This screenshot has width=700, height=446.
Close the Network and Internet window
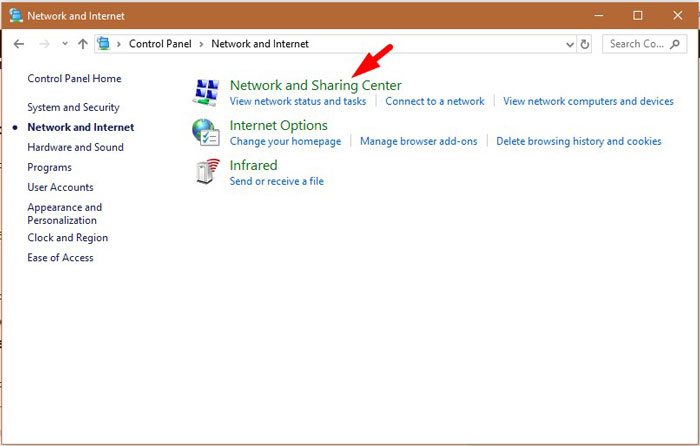pos(677,16)
